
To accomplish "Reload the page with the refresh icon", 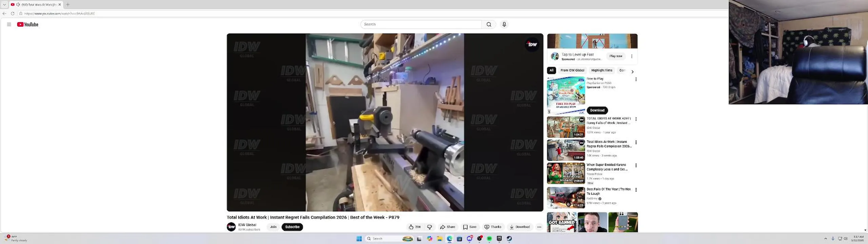I will coord(13,14).
